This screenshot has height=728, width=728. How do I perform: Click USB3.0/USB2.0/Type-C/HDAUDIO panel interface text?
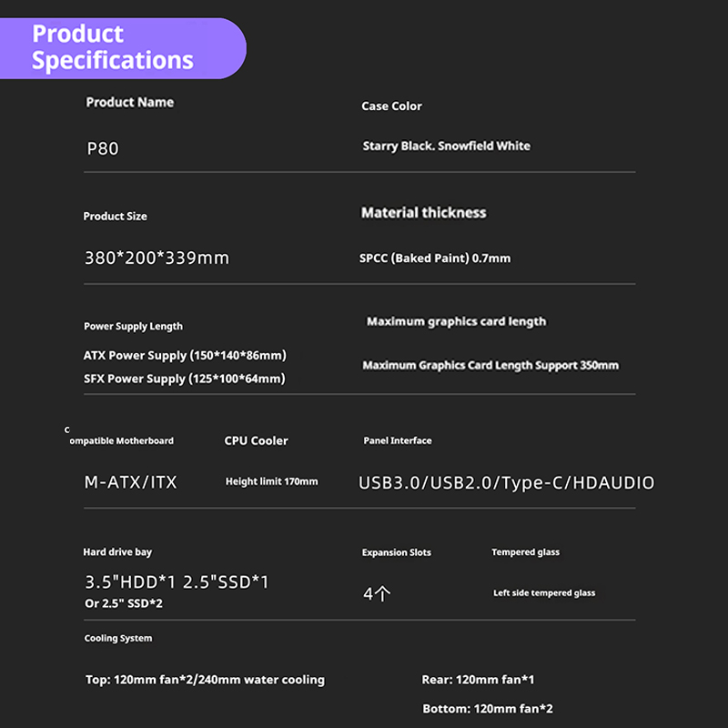pos(506,483)
